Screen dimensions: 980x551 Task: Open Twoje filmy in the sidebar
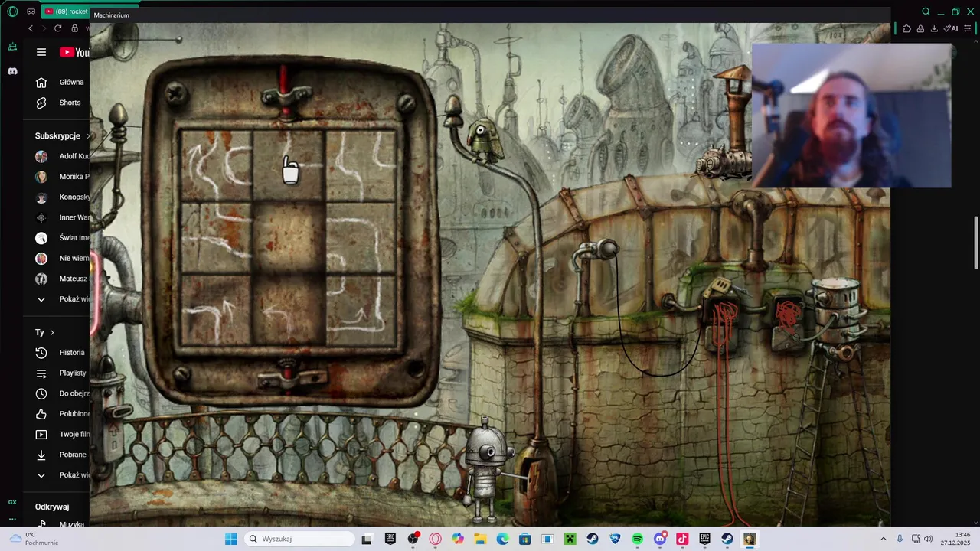62,434
